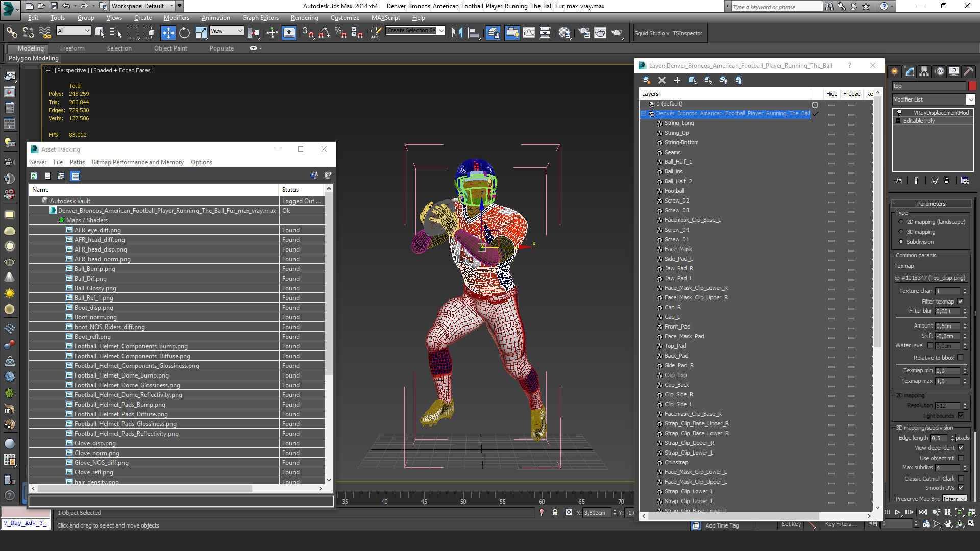Open the Motion command panel tab
This screenshot has height=551, width=980.
coord(940,71)
